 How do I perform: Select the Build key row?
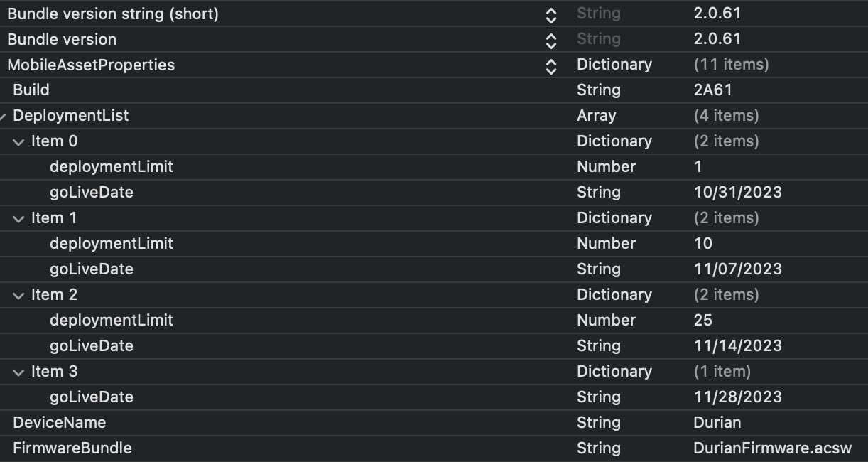tap(31, 90)
